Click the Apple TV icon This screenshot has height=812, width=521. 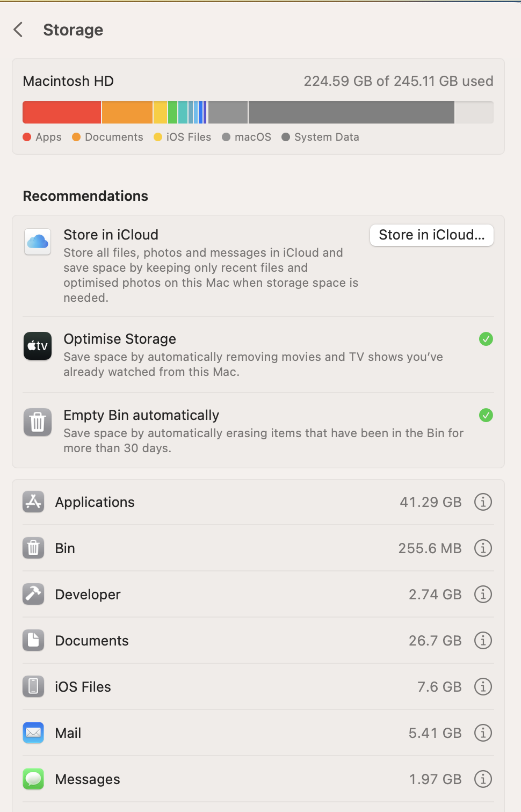[38, 346]
